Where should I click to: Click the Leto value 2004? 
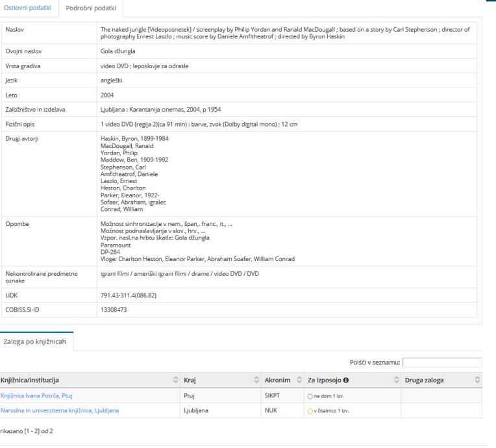[107, 95]
